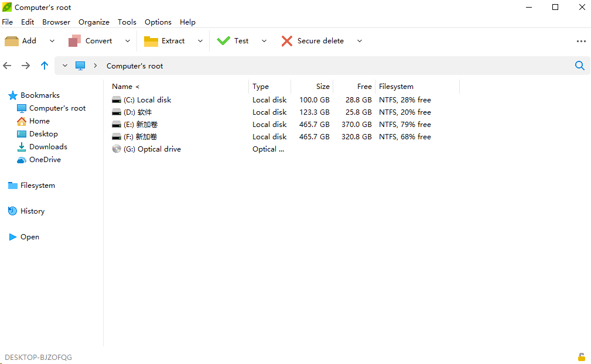Run the Test archive tool
The height and width of the screenshot is (364, 591).
click(236, 41)
